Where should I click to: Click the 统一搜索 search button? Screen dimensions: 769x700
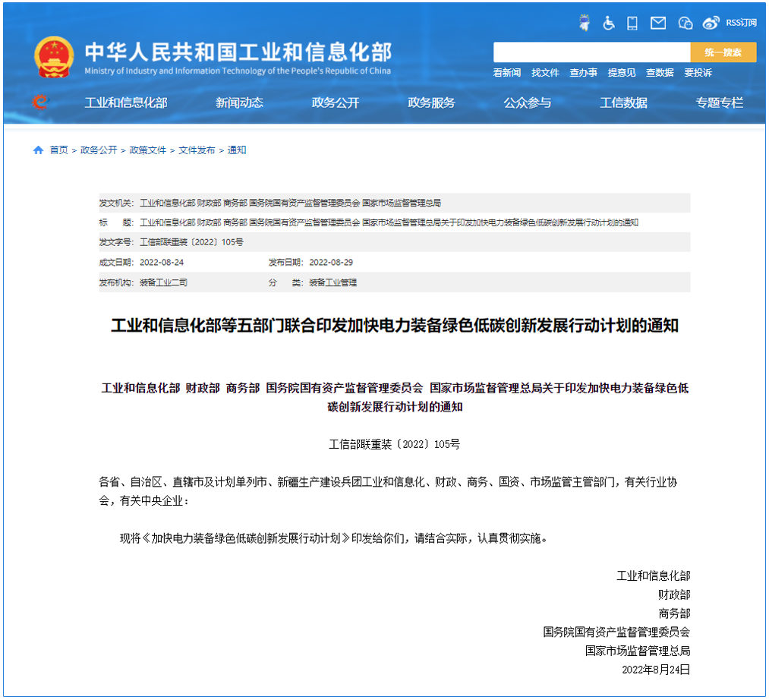pos(723,52)
